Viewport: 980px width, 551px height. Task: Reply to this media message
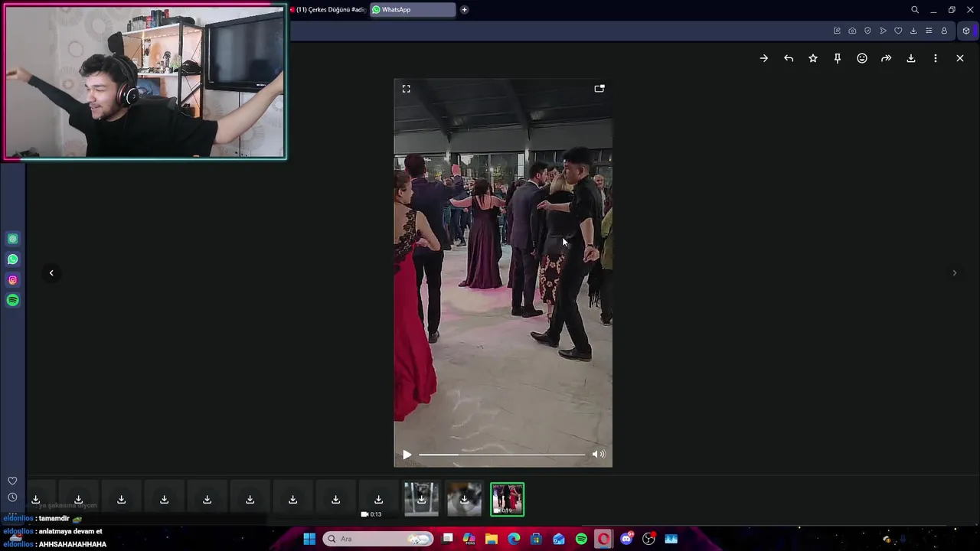pyautogui.click(x=789, y=58)
